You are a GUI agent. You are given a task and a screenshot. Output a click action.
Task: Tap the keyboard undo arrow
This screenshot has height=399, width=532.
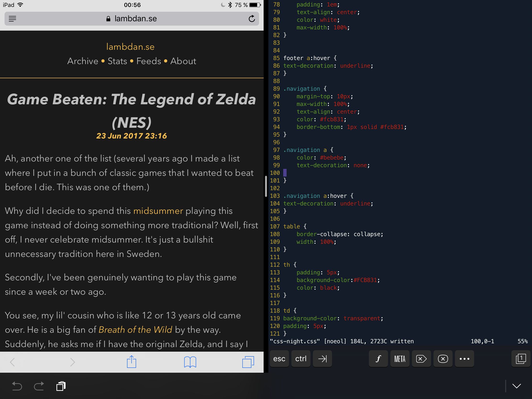click(x=17, y=386)
